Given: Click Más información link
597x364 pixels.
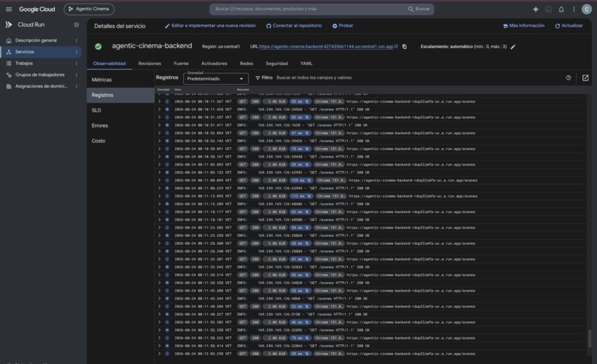Looking at the screenshot, I should [524, 26].
